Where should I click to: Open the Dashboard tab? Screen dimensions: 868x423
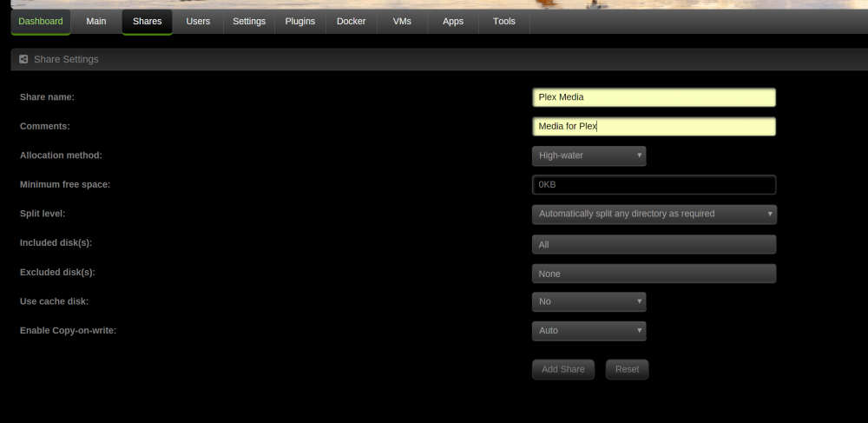[41, 22]
